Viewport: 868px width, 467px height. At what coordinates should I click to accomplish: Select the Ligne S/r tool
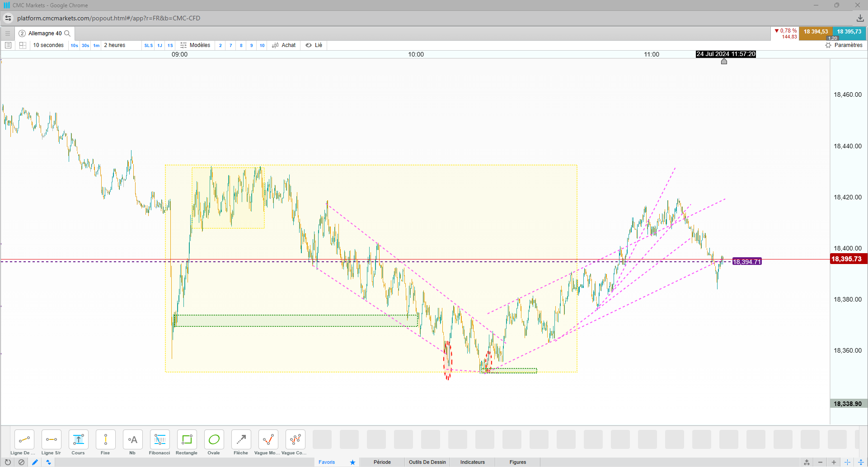(51, 443)
